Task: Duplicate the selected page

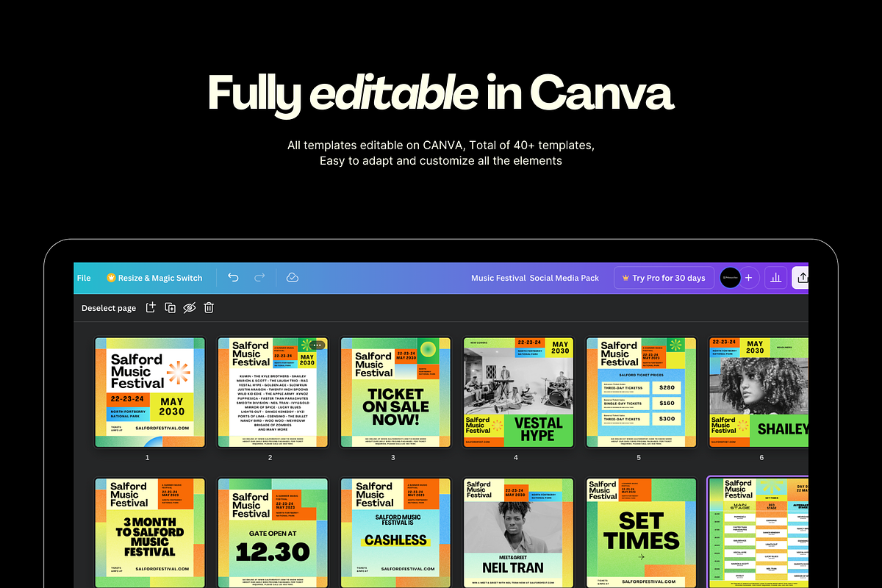Action: pyautogui.click(x=171, y=308)
